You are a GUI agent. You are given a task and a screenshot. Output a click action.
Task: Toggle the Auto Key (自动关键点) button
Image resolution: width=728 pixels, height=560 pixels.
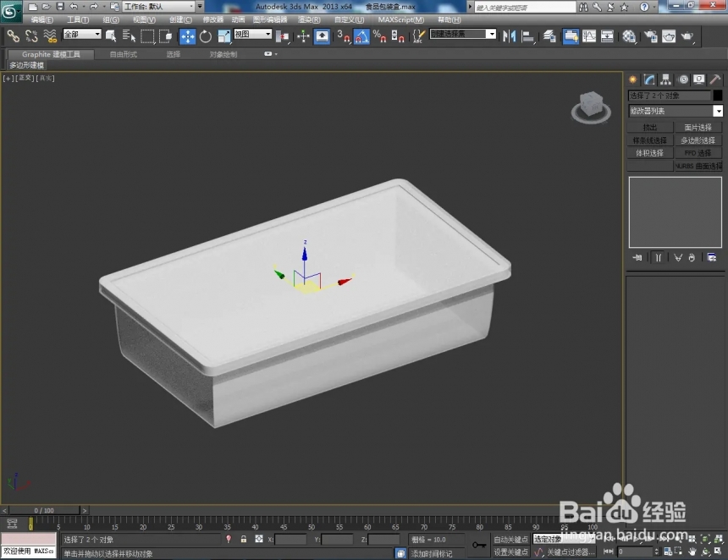[x=510, y=539]
